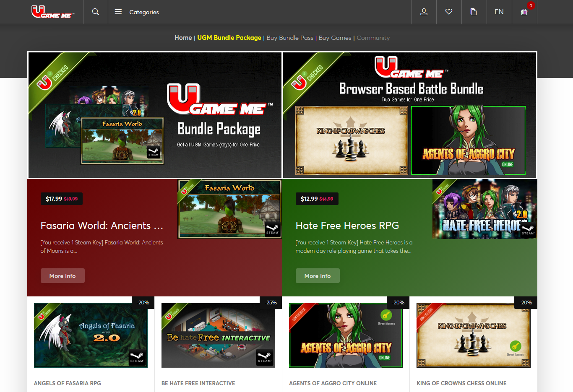Click Steam icon on Fasaria World banner

(272, 229)
